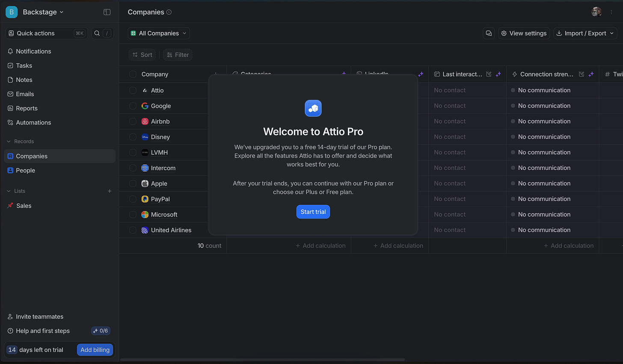Check the Intercom row checkbox
Viewport: 623px width, 364px height.
133,168
